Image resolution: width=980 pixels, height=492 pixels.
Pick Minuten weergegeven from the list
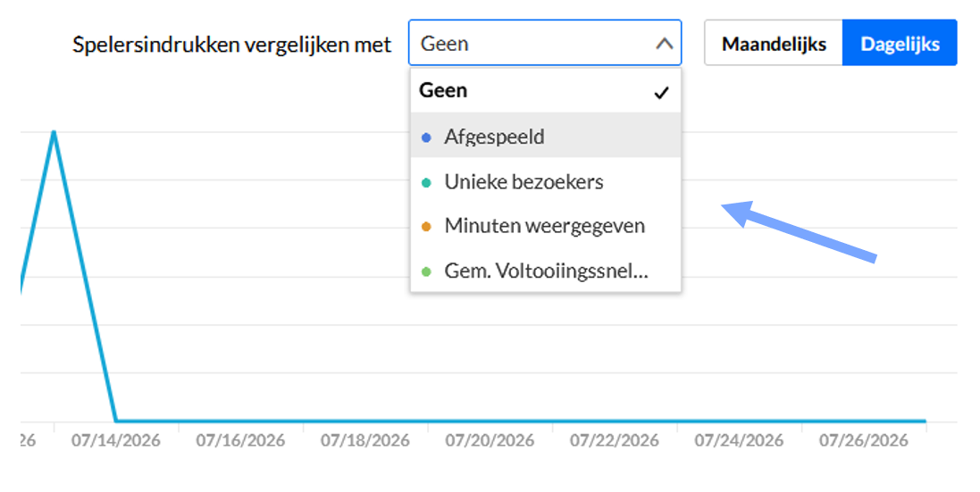point(546,226)
